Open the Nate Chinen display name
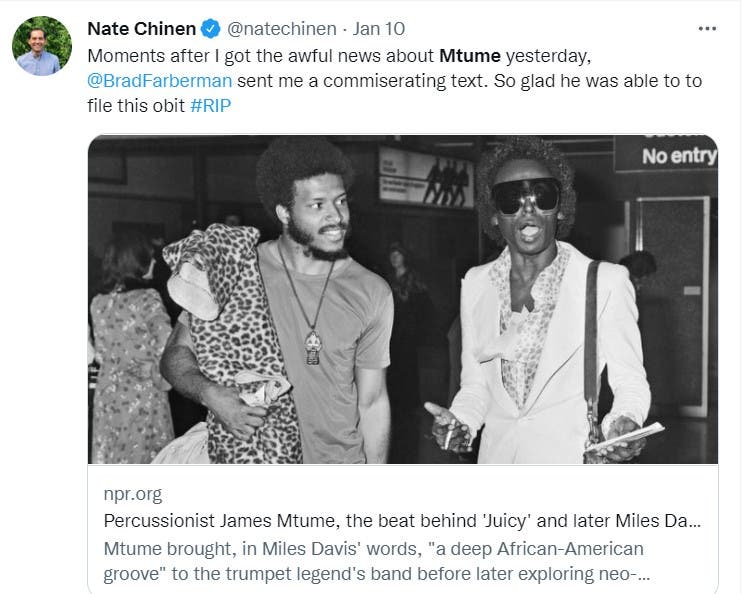743x594 pixels. pos(144,28)
